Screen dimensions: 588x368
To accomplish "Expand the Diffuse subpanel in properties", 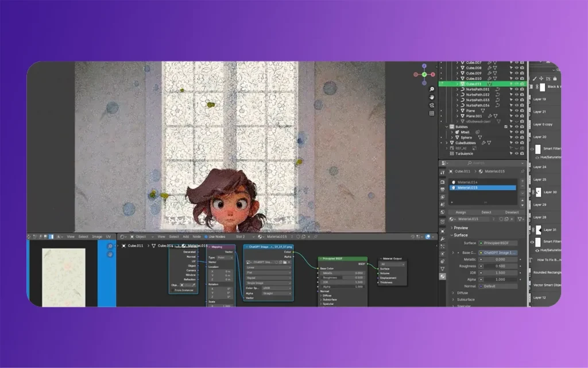I will (x=453, y=293).
